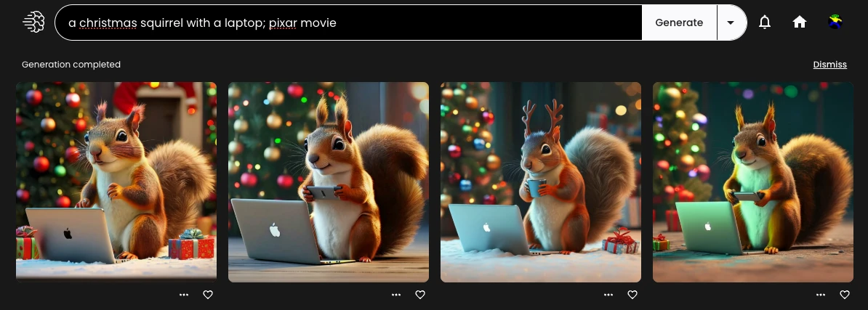
Task: Open more options under reindeer-antler squirrel image
Action: click(608, 295)
